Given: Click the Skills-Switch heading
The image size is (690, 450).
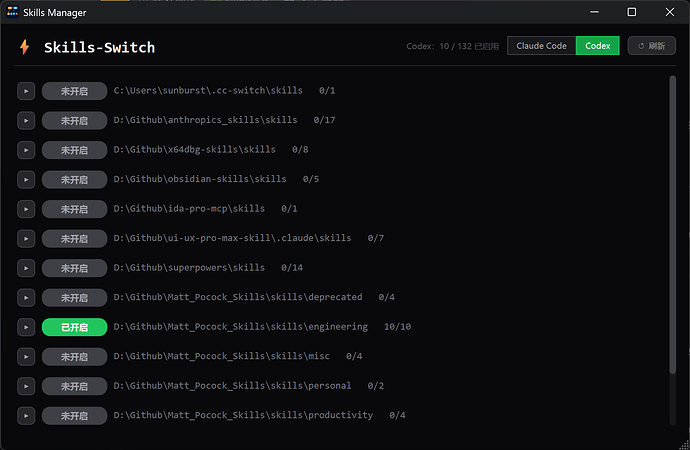Looking at the screenshot, I should tap(99, 47).
